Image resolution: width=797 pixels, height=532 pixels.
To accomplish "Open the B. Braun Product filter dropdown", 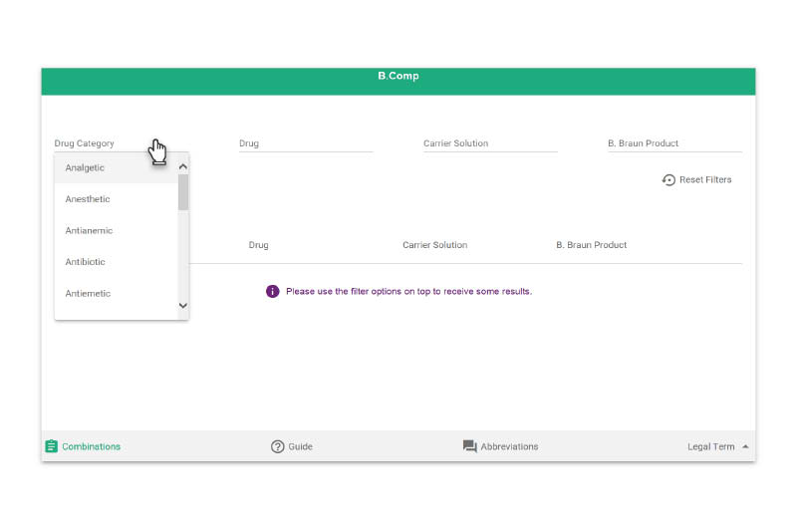I will click(674, 143).
